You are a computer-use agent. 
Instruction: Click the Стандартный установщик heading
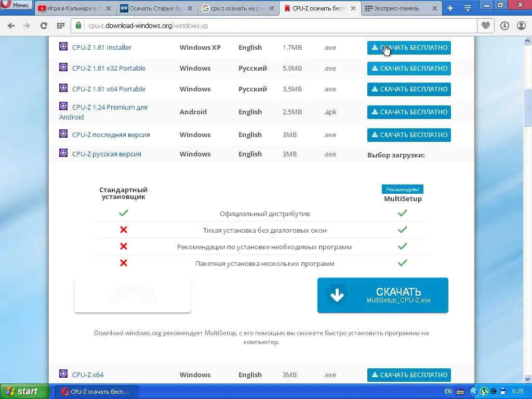coord(124,193)
